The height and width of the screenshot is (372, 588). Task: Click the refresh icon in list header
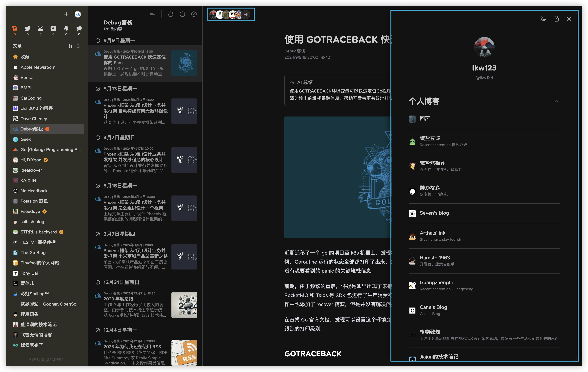[171, 14]
